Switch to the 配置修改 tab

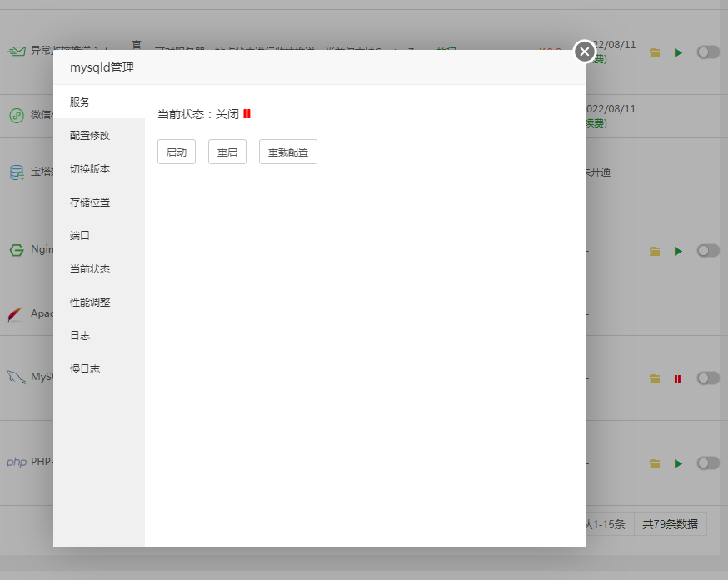click(90, 135)
